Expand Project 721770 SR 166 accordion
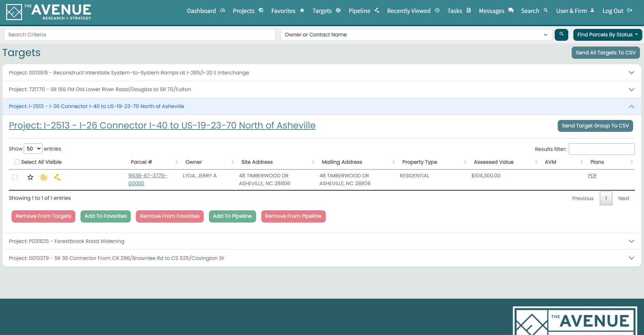 pyautogui.click(x=322, y=89)
